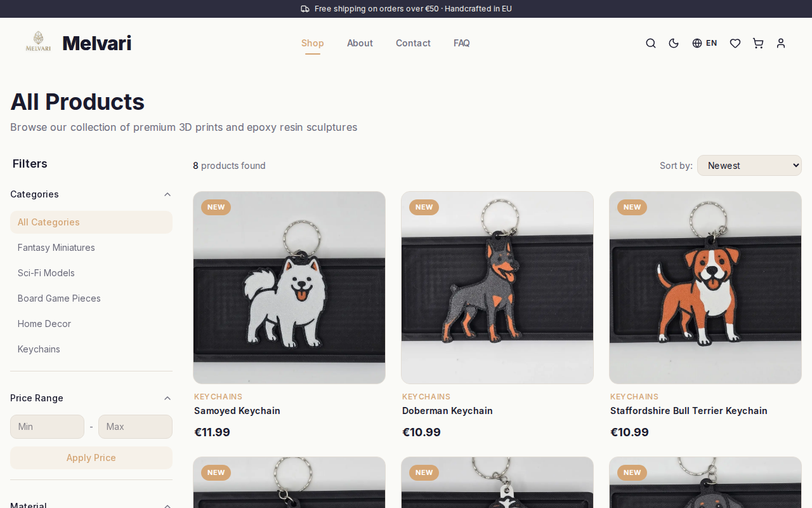Select the All Categories filter
Viewport: 812px width, 508px height.
pos(91,222)
